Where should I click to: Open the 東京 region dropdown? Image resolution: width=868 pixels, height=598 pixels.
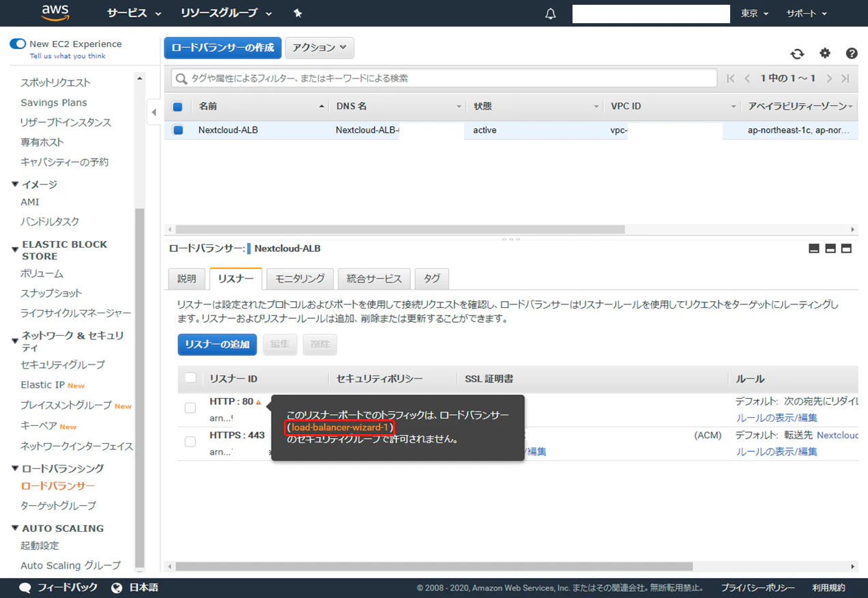(755, 13)
